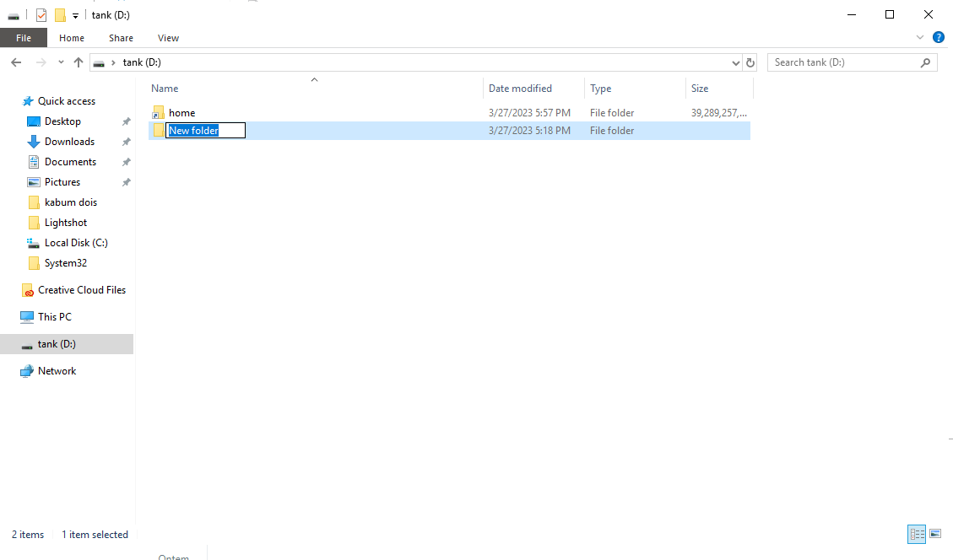Open the Network item in sidebar
This screenshot has height=560, width=953.
tap(58, 370)
